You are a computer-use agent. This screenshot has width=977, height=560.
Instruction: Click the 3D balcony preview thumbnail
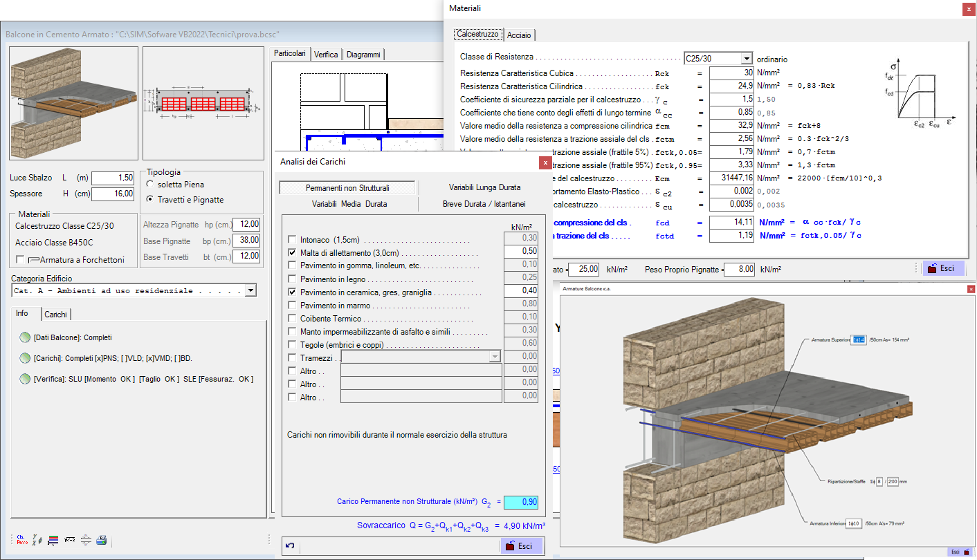[72, 102]
